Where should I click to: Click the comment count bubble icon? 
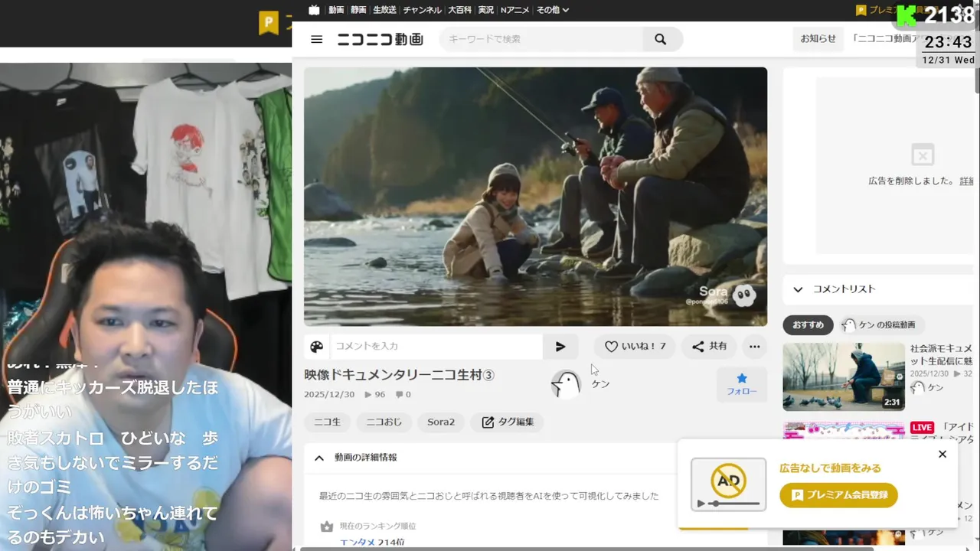[x=399, y=395]
